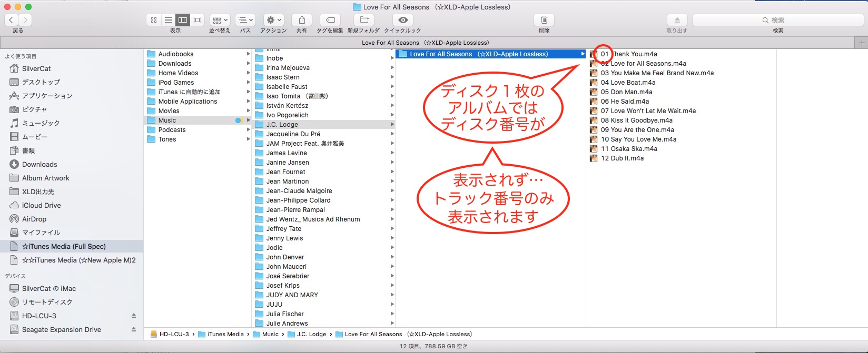Select the Love For All Seasons tab
868x353 pixels.
tap(426, 43)
